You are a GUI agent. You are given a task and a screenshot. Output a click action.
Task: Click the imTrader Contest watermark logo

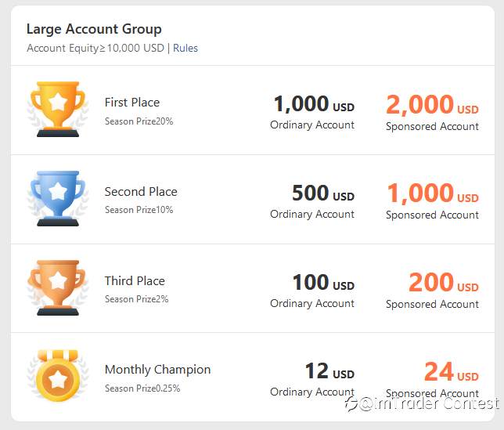(422, 403)
